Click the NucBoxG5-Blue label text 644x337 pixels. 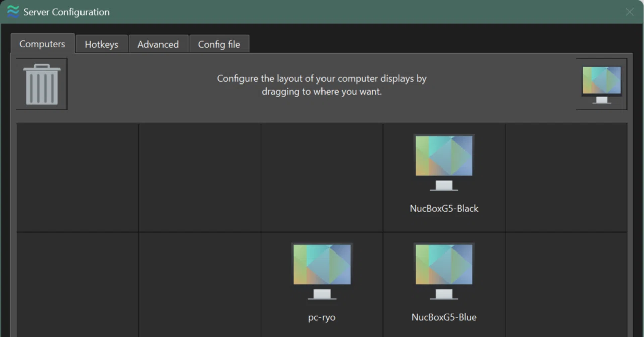(x=444, y=317)
